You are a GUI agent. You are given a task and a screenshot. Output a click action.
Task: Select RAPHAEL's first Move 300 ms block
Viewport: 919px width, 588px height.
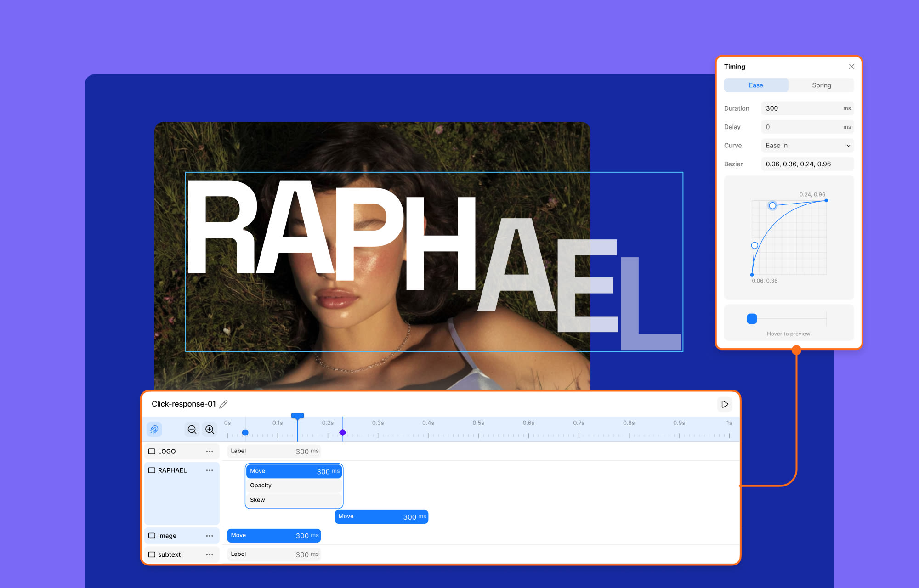(294, 471)
